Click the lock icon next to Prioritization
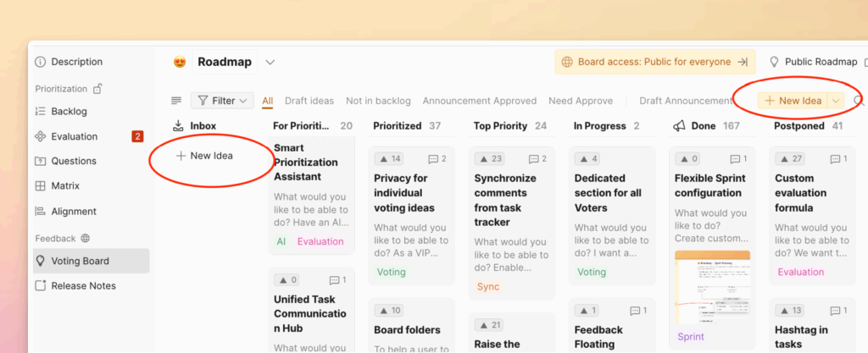Viewport: 868px width, 353px height. point(97,88)
